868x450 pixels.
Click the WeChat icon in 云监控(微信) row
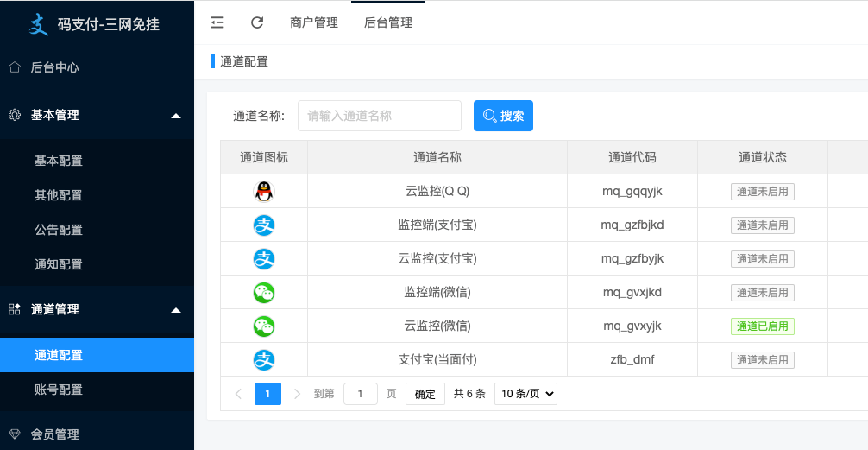264,326
